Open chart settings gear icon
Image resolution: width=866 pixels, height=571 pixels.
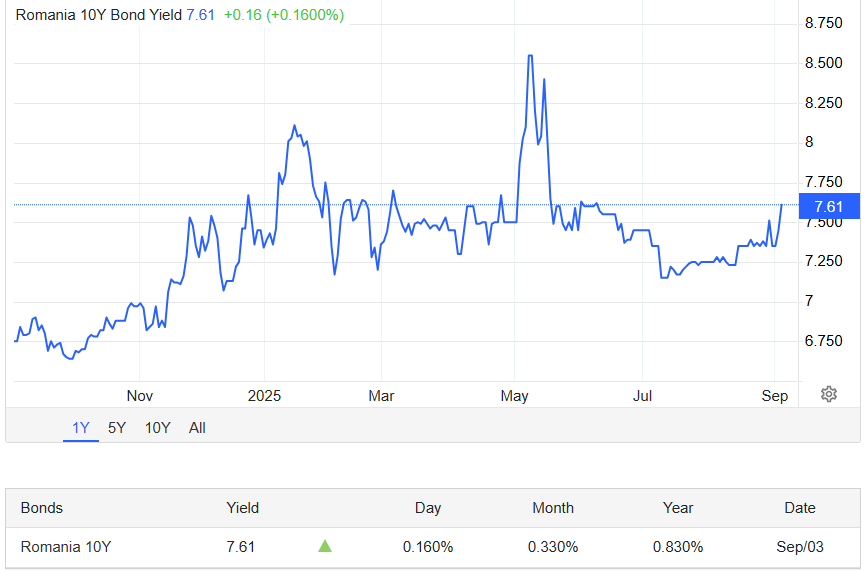[828, 394]
